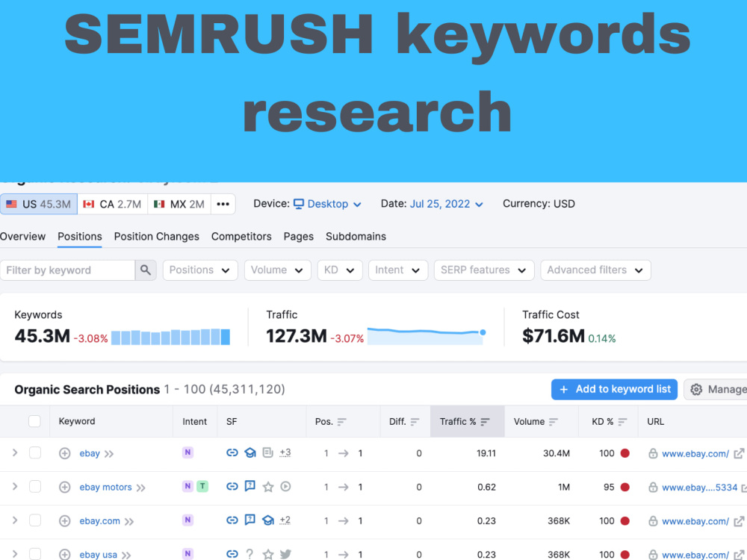Click video play icon in ebay motors row
The height and width of the screenshot is (560, 747).
pos(286,486)
